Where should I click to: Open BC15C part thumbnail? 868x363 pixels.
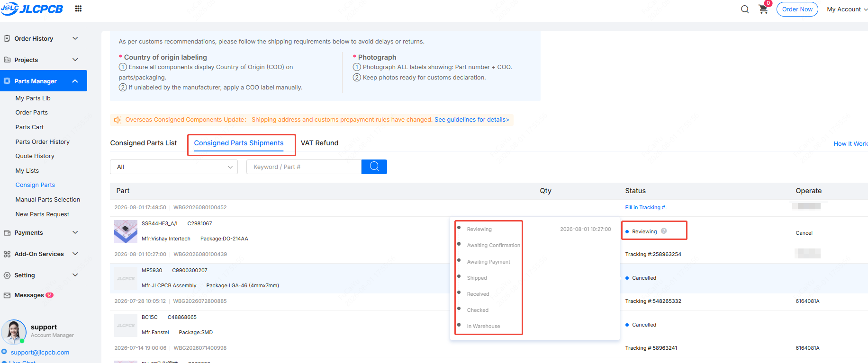126,325
